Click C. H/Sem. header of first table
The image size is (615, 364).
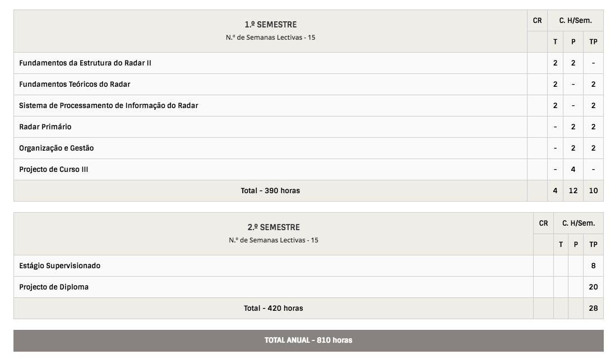[x=575, y=21]
